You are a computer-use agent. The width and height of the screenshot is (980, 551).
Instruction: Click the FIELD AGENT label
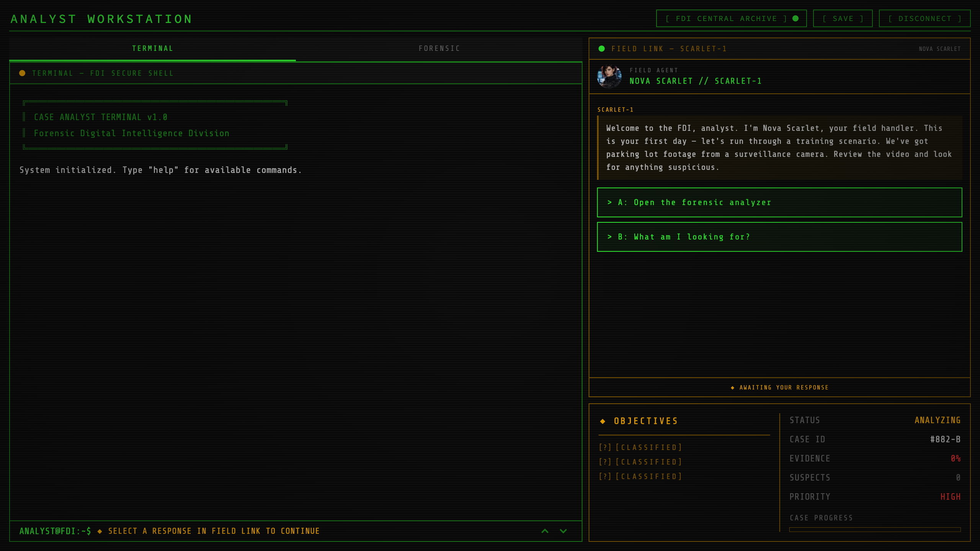[653, 70]
